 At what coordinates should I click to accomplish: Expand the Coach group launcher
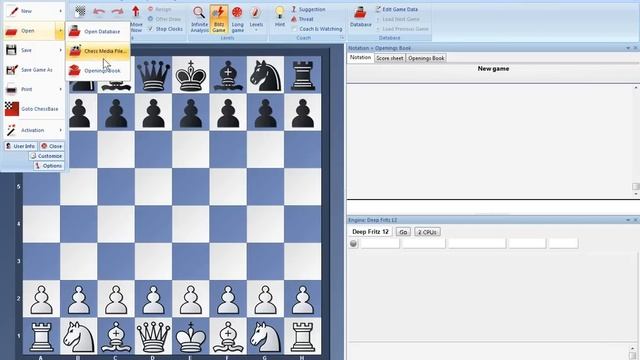pos(342,38)
